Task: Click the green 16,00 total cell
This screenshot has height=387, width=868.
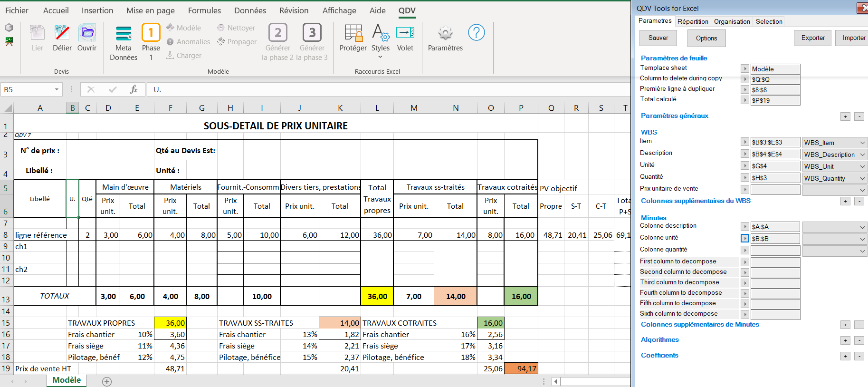Action: [521, 296]
